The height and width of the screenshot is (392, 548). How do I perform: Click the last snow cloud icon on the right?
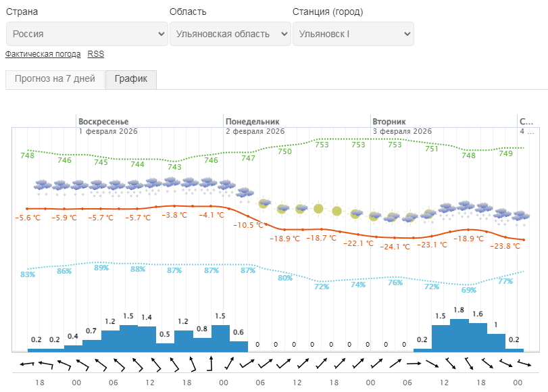(520, 217)
